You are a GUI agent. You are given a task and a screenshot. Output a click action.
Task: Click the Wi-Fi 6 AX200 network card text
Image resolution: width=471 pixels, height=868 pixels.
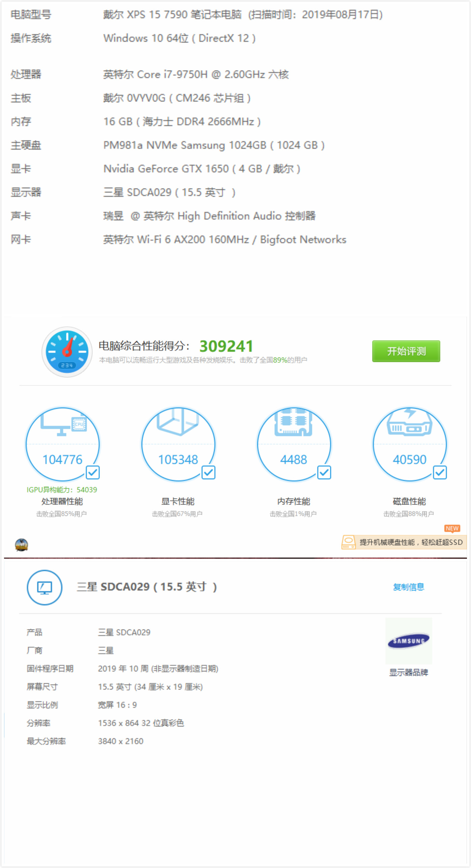point(225,240)
